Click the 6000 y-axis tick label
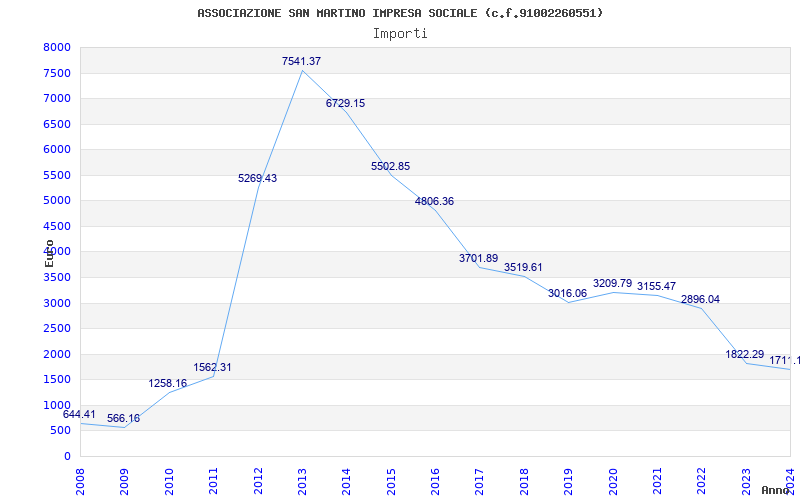 tap(57, 149)
